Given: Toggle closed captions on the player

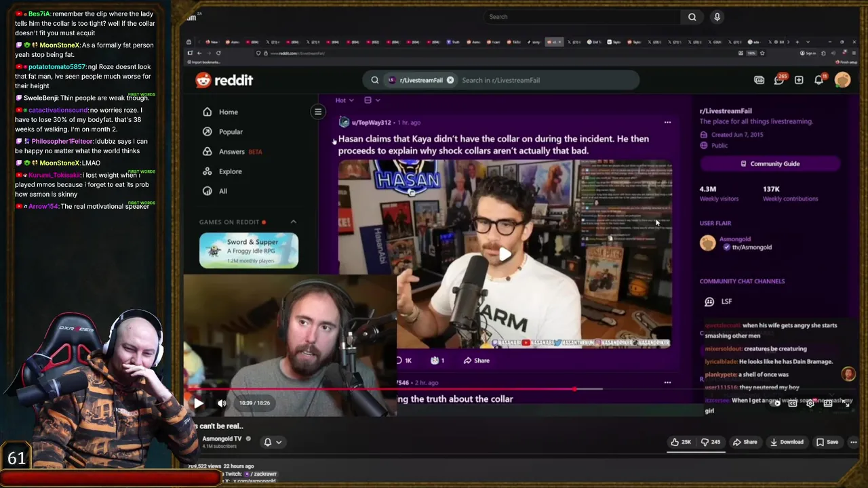Looking at the screenshot, I should coord(793,403).
